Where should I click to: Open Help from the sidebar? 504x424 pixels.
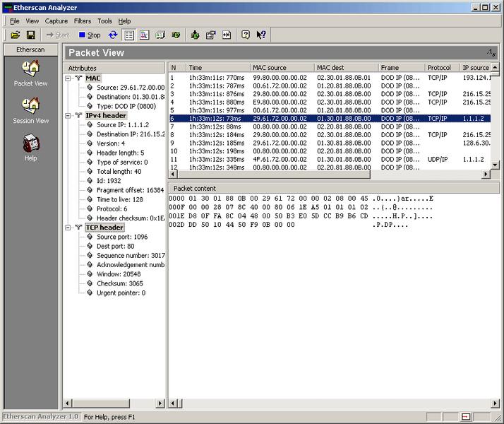click(30, 148)
